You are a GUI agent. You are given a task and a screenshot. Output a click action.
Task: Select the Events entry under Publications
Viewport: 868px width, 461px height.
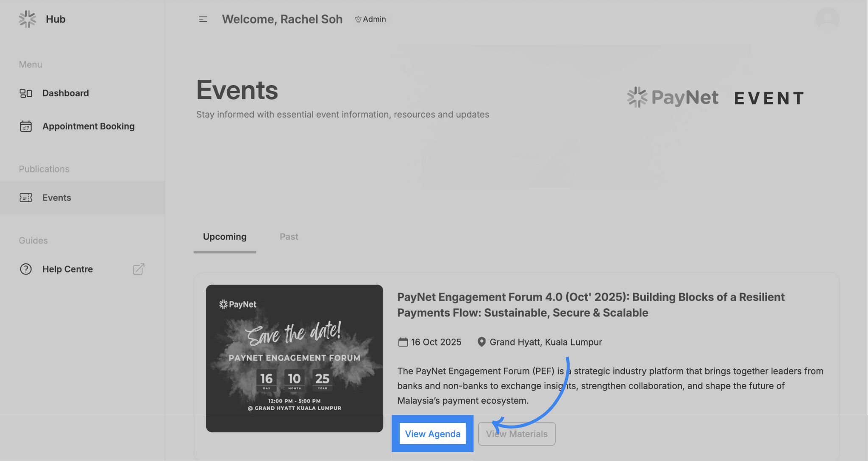(x=56, y=198)
